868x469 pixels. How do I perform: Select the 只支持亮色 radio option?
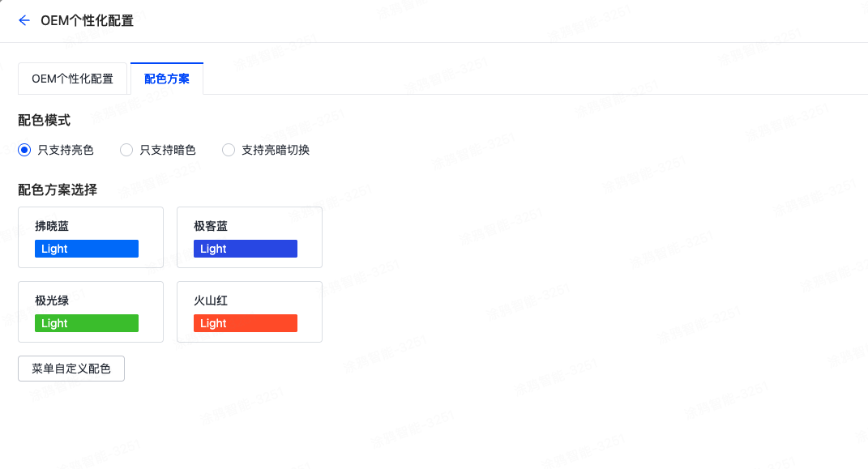click(x=24, y=150)
